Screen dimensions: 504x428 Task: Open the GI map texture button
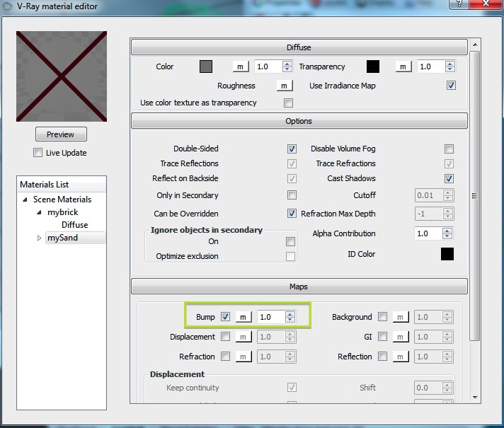[401, 337]
